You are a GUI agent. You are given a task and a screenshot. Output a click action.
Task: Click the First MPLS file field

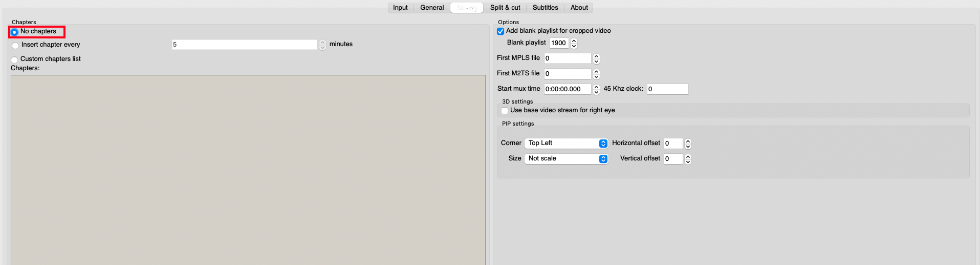click(568, 58)
